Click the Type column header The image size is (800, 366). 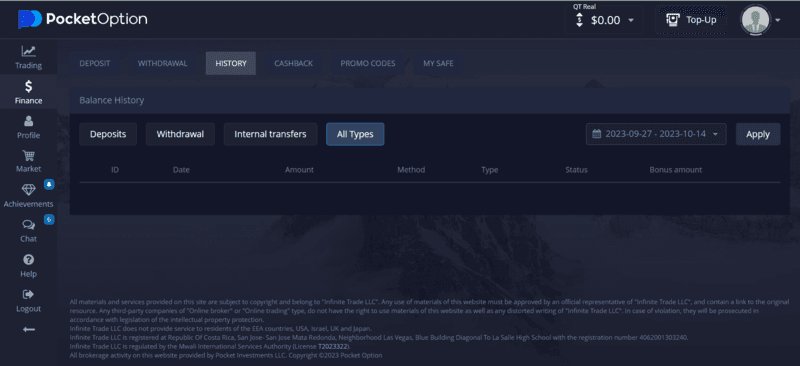point(489,169)
